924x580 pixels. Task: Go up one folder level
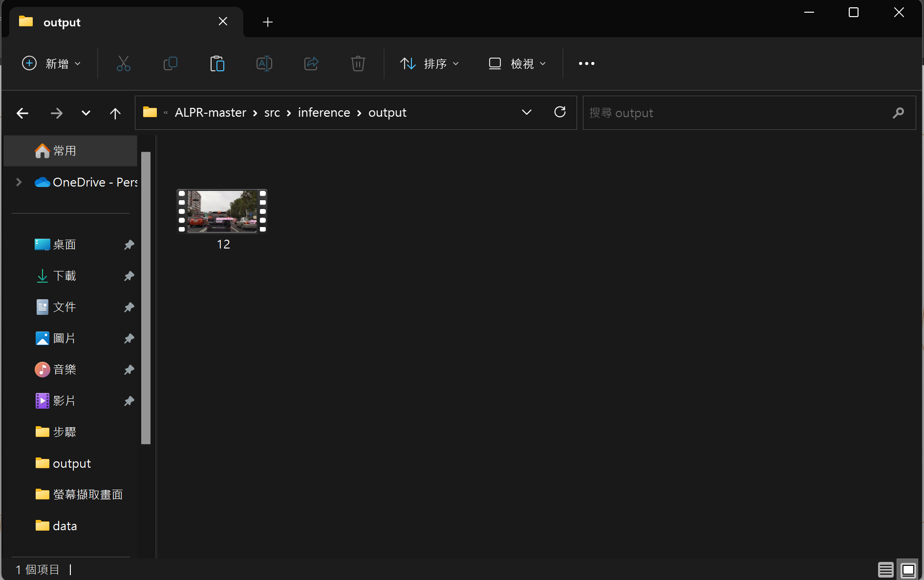[115, 113]
